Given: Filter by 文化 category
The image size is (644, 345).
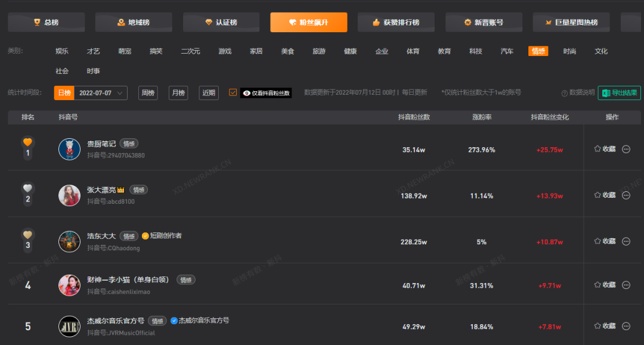Looking at the screenshot, I should 601,51.
